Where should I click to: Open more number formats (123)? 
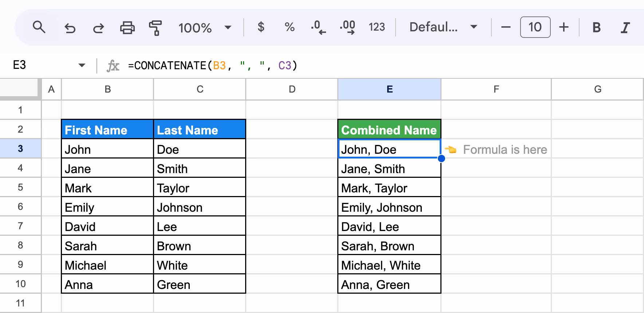(377, 27)
